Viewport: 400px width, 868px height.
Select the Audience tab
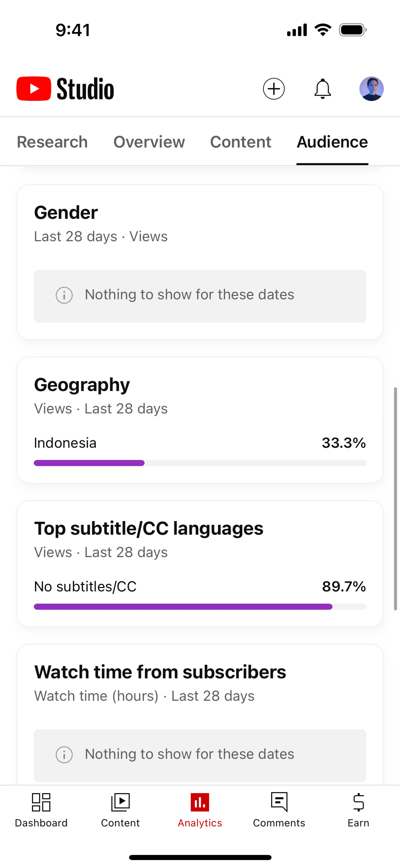(332, 142)
